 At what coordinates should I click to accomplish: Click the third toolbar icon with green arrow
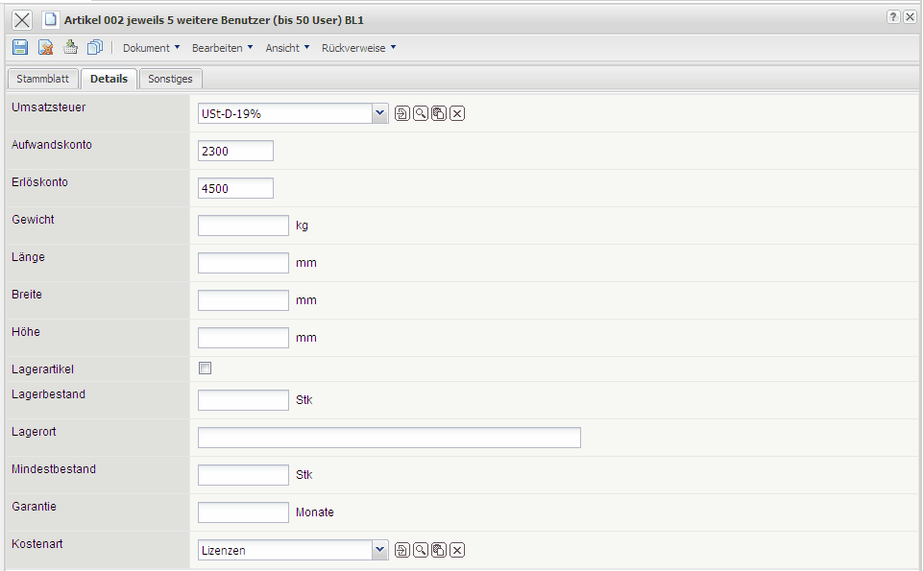[70, 47]
